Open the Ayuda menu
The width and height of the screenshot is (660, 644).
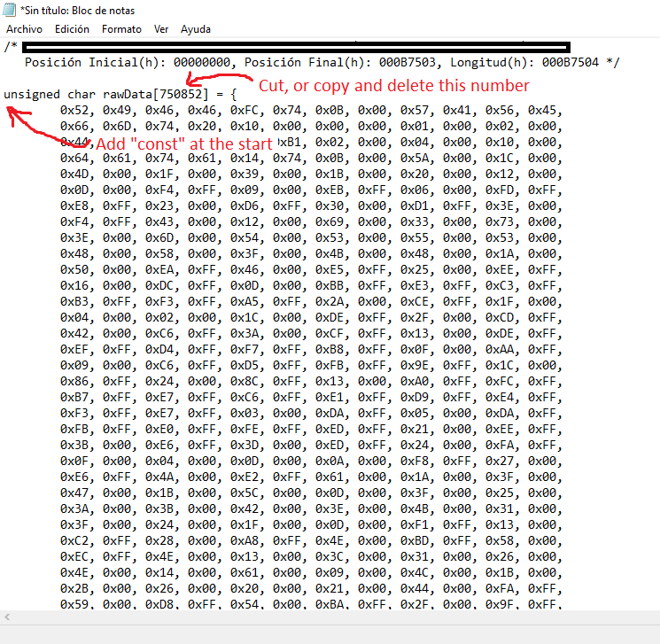click(x=196, y=29)
